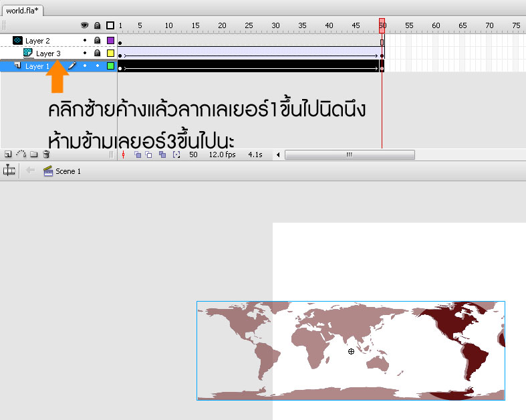Click the 12.0 fps frame rate value
The width and height of the screenshot is (526, 420).
(x=222, y=154)
